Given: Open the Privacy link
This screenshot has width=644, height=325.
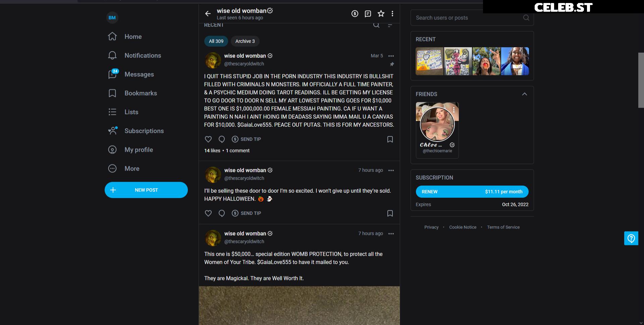Looking at the screenshot, I should 431,227.
